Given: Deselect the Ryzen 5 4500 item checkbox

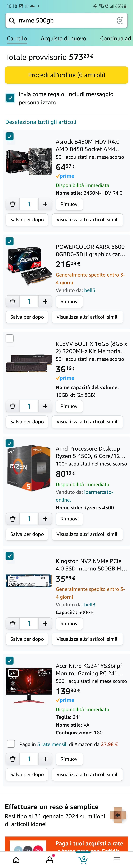Looking at the screenshot, I should (x=10, y=443).
